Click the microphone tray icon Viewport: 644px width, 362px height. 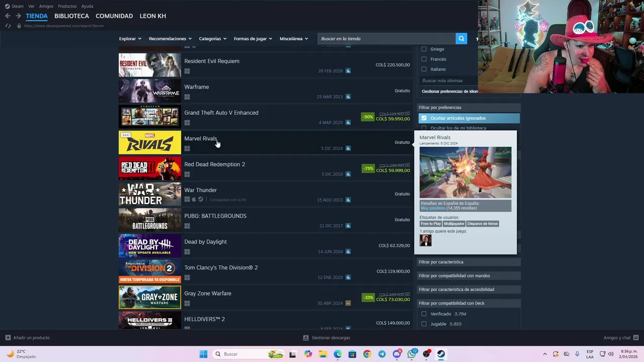[577, 354]
